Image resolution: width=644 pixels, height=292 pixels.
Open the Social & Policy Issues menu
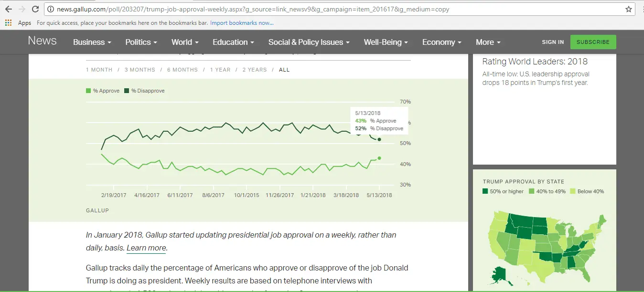(309, 42)
